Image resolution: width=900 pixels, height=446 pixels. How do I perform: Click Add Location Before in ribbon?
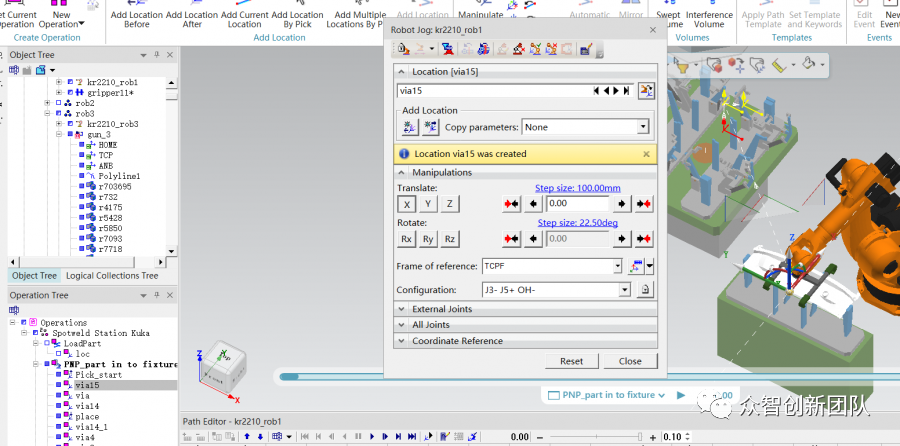(x=137, y=15)
